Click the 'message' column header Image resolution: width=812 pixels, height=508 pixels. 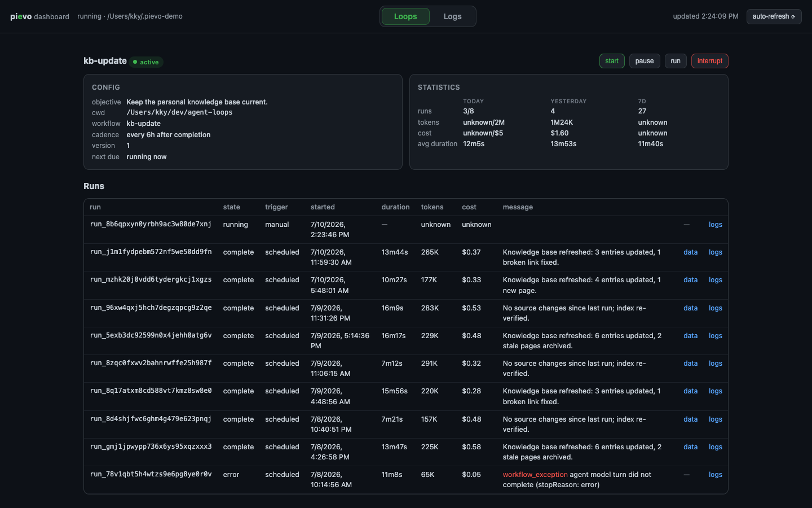518,207
